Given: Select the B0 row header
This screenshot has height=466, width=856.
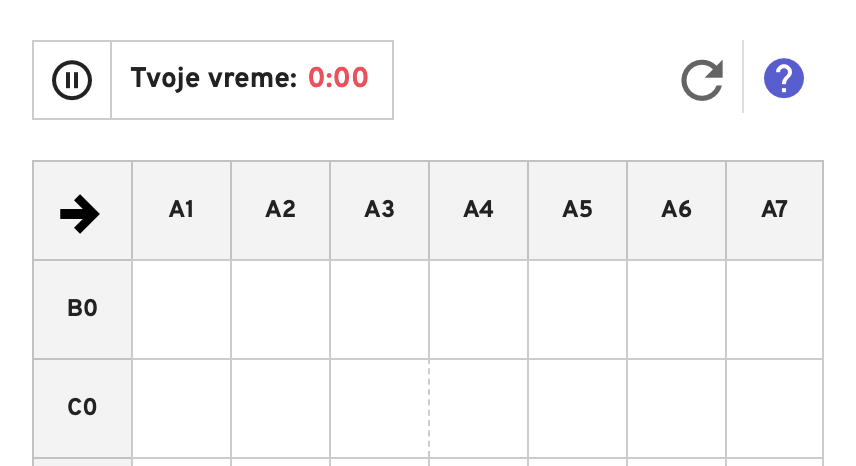Looking at the screenshot, I should (82, 309).
